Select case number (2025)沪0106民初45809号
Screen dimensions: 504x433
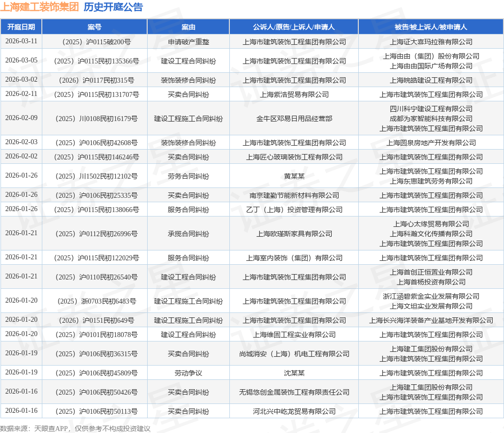96,373
